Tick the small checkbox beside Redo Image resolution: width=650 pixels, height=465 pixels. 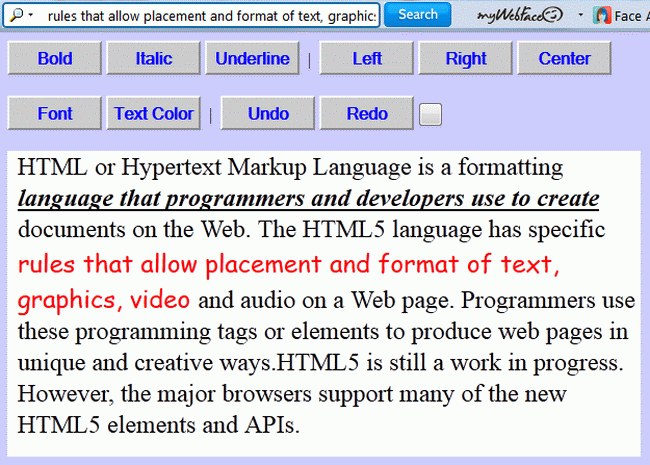click(430, 114)
